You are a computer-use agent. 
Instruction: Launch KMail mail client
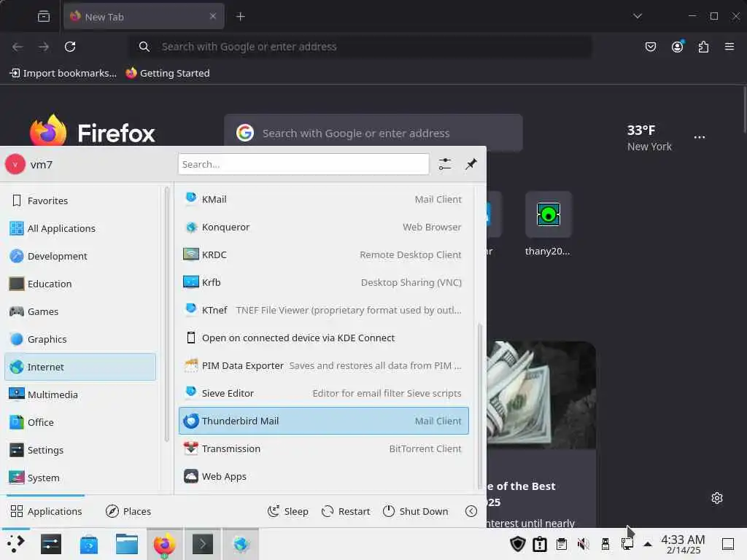[323, 199]
